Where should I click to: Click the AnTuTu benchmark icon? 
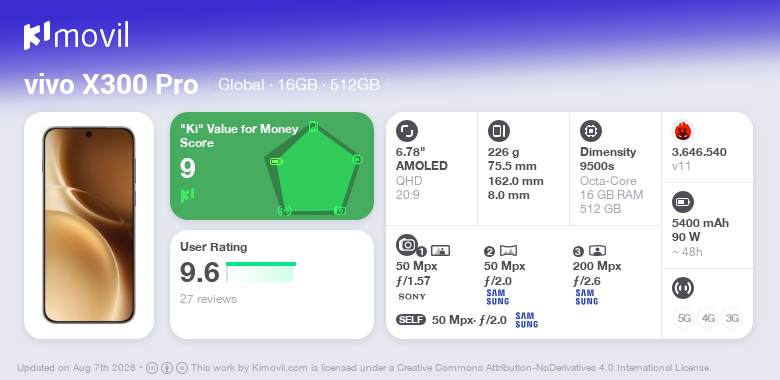pyautogui.click(x=683, y=131)
